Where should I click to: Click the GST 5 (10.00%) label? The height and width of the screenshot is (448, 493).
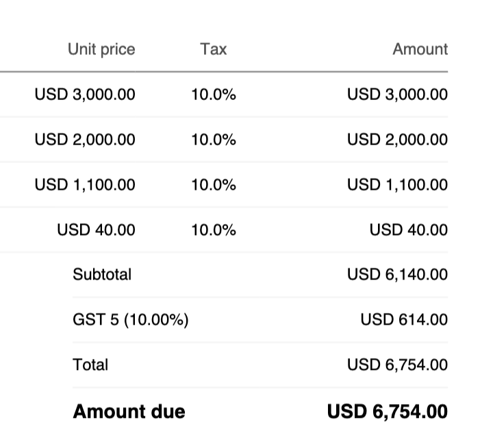pyautogui.click(x=130, y=320)
